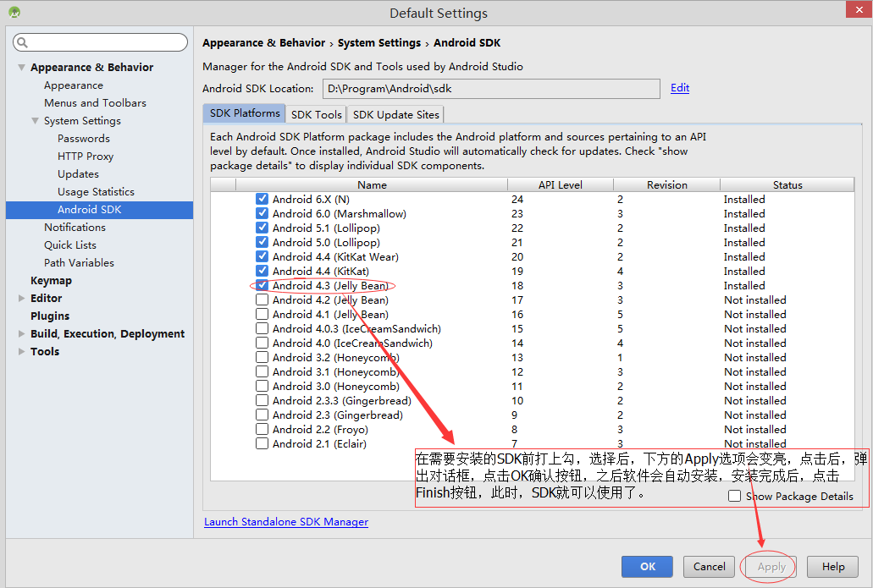Collapse Appearance & Behavior tree node
Viewport: 873px width, 588px height.
pos(22,68)
